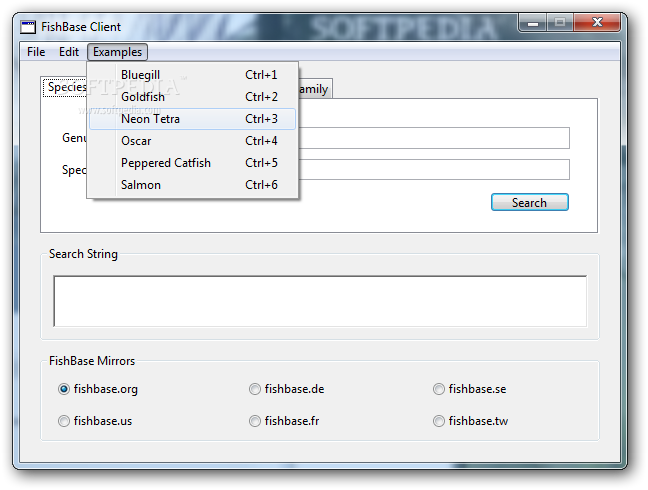
Task: Click the Search button
Action: [530, 202]
